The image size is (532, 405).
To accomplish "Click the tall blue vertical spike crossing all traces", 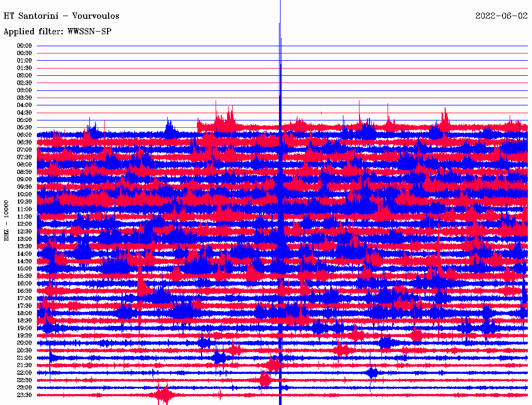I will (x=280, y=203).
